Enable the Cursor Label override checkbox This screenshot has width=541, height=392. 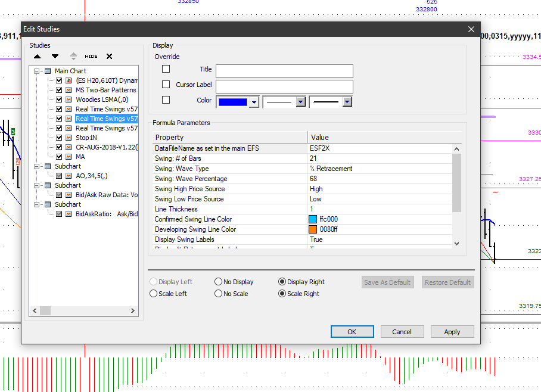(166, 85)
